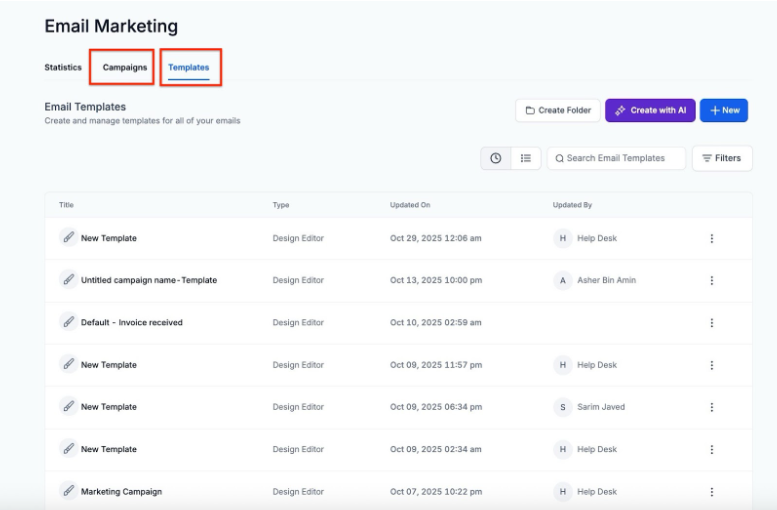Viewport: 777px width, 510px height.
Task: Open the Filters panel
Action: pyautogui.click(x=722, y=158)
